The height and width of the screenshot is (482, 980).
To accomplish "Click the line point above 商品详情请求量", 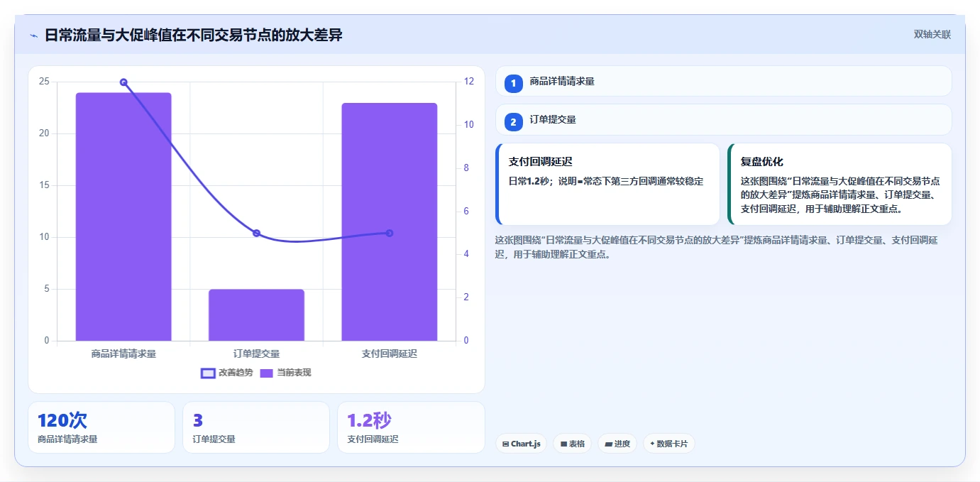I will click(123, 82).
